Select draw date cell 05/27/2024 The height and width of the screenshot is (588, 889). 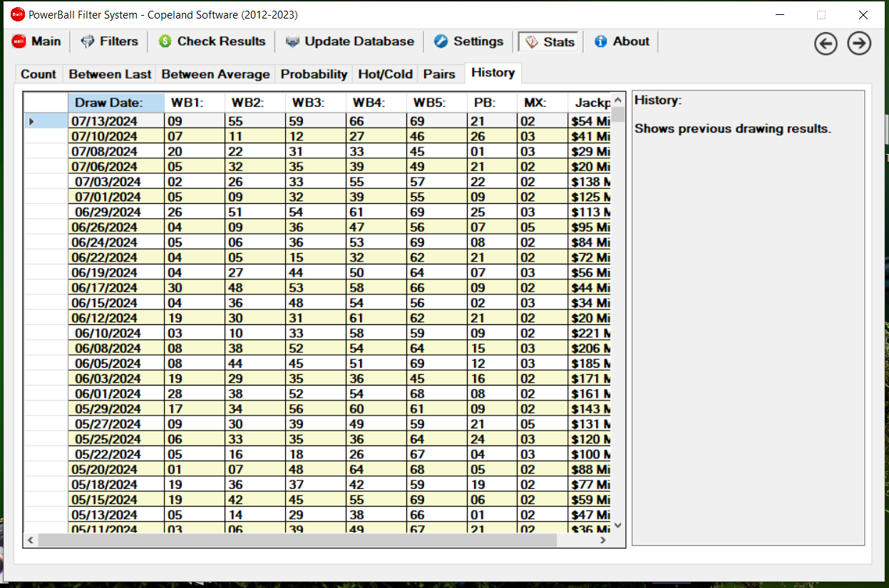pos(116,424)
